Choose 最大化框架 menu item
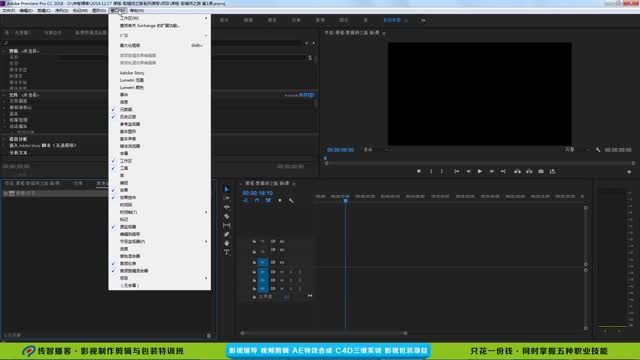Viewport: 640px width, 360px height. coord(159,45)
